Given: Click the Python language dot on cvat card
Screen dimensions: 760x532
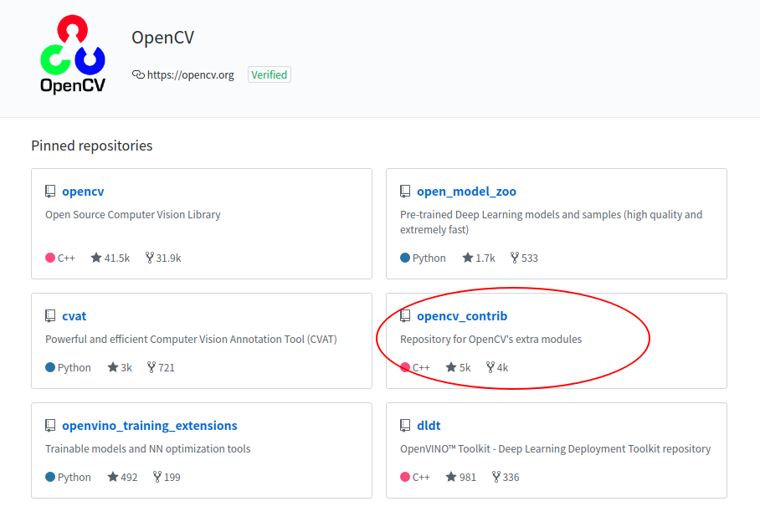Looking at the screenshot, I should (x=50, y=367).
